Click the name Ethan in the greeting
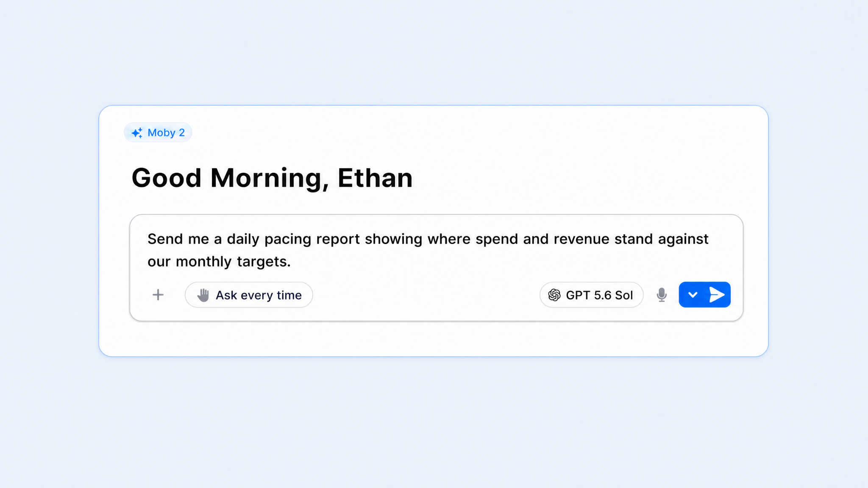Image resolution: width=868 pixels, height=488 pixels. click(x=375, y=177)
